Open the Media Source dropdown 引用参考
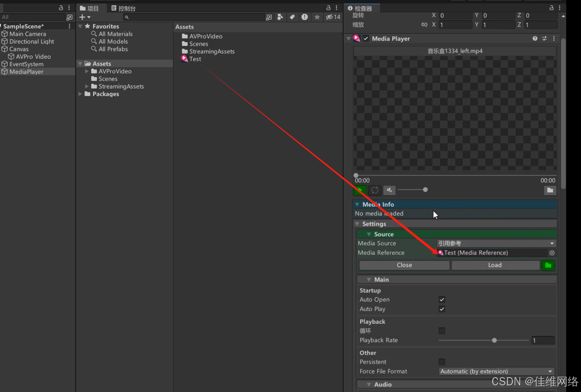 coord(496,244)
